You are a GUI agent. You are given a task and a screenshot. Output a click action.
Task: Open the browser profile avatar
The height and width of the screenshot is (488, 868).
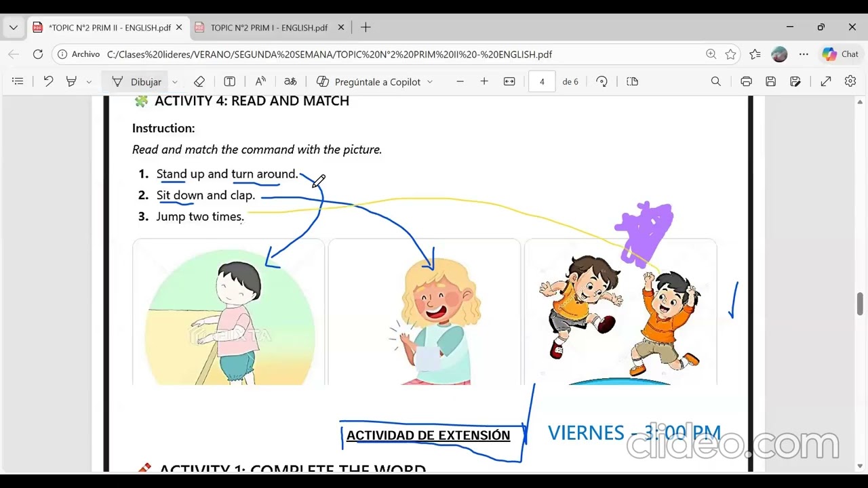pyautogui.click(x=779, y=54)
